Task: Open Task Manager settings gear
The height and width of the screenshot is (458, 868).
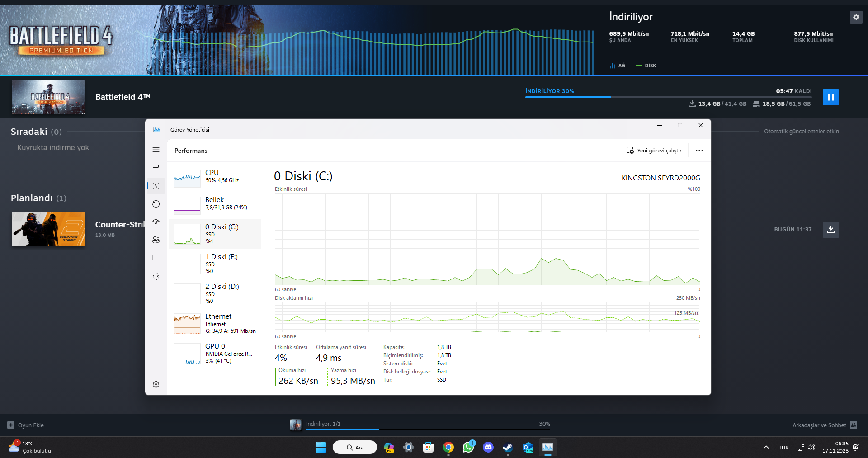Action: pyautogui.click(x=156, y=384)
